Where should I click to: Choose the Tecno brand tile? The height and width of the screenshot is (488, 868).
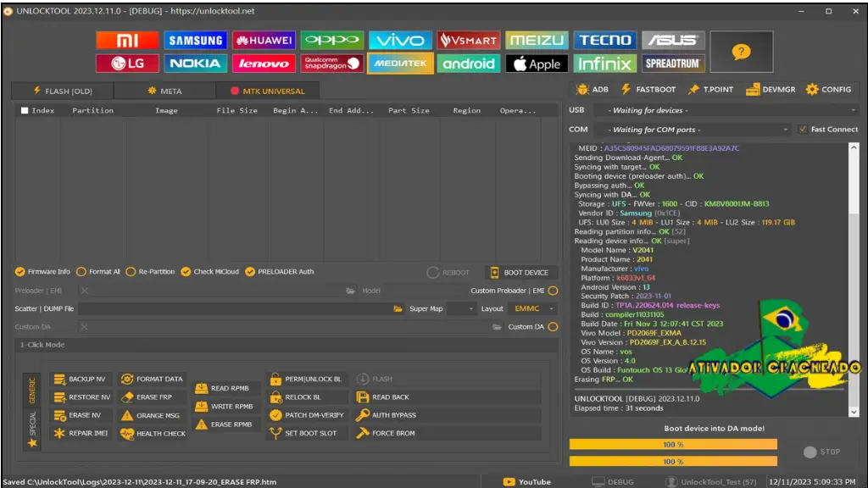point(604,41)
